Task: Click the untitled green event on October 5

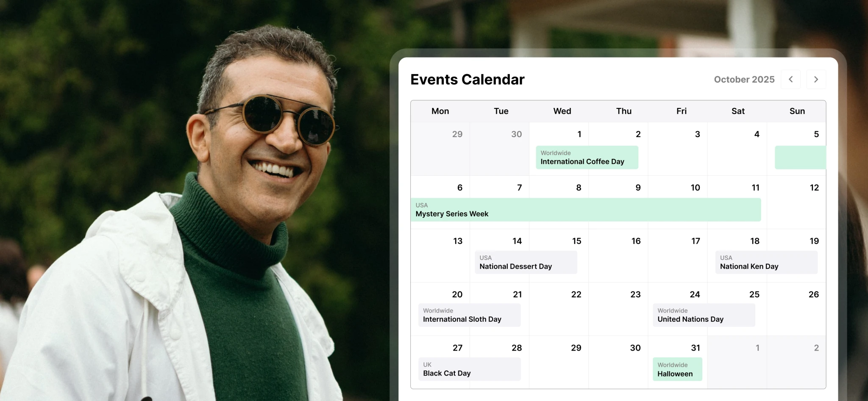Action: [x=800, y=158]
